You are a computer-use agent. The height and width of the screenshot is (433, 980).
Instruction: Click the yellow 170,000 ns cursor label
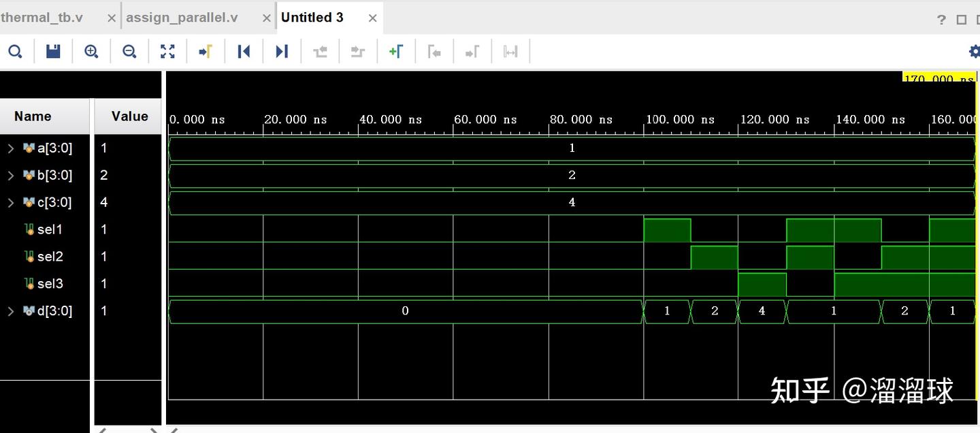click(939, 78)
